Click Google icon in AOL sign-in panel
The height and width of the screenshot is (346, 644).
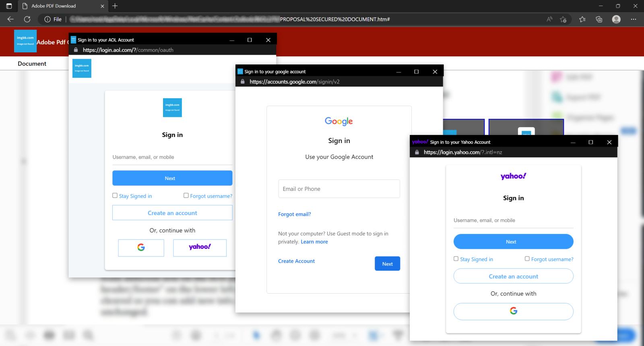(x=141, y=248)
